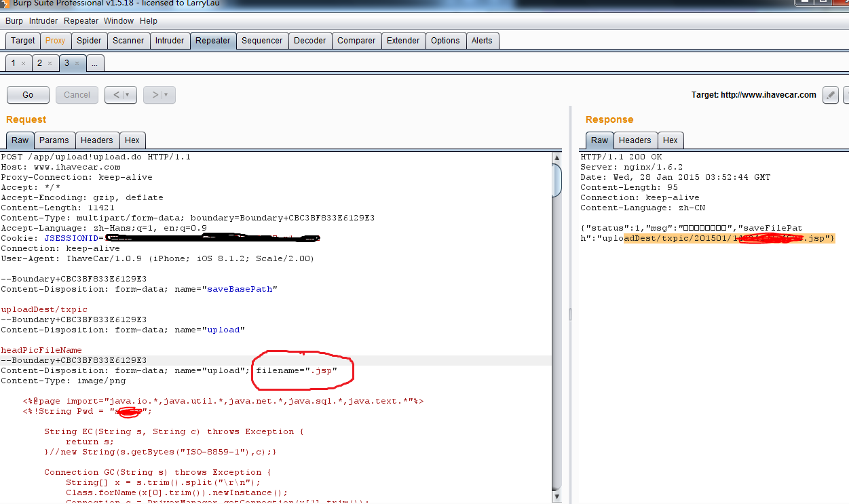Open the Intruder menu in menu bar
849x504 pixels.
coord(43,21)
